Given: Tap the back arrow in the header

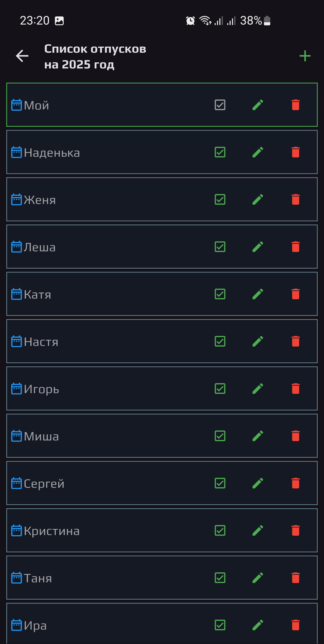Looking at the screenshot, I should pos(22,56).
